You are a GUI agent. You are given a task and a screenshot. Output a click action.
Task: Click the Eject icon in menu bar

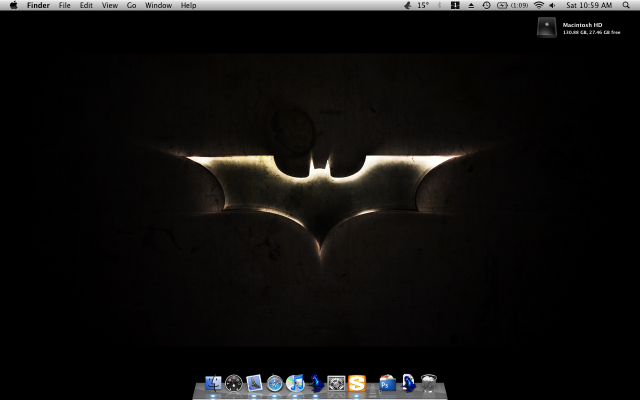(471, 5)
